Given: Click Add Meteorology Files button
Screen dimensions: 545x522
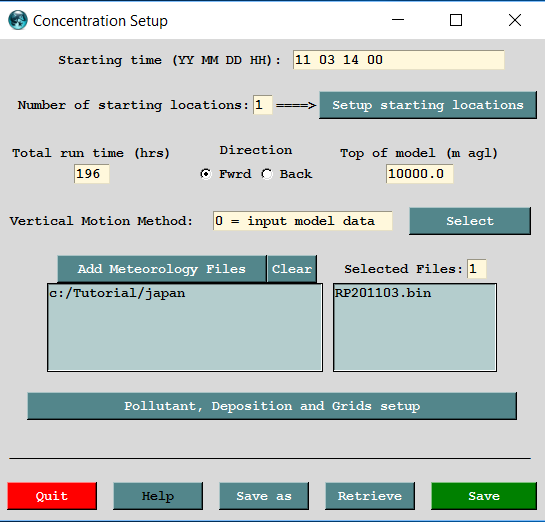Looking at the screenshot, I should point(162,269).
